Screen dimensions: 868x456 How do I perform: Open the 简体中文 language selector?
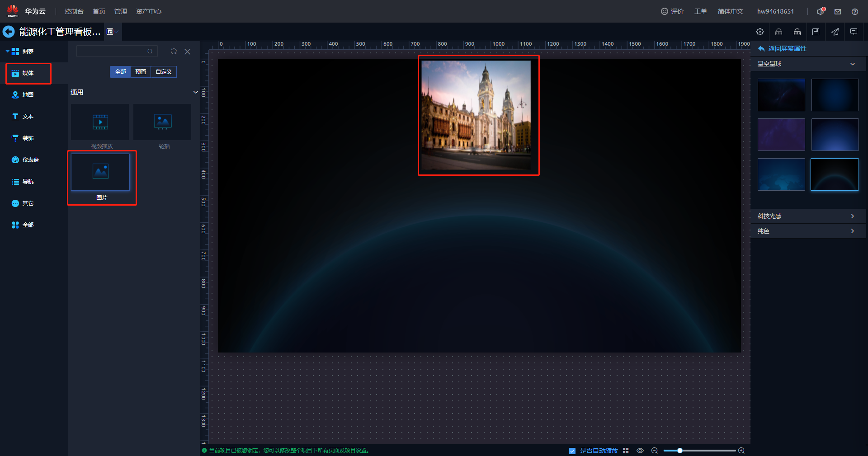[731, 11]
